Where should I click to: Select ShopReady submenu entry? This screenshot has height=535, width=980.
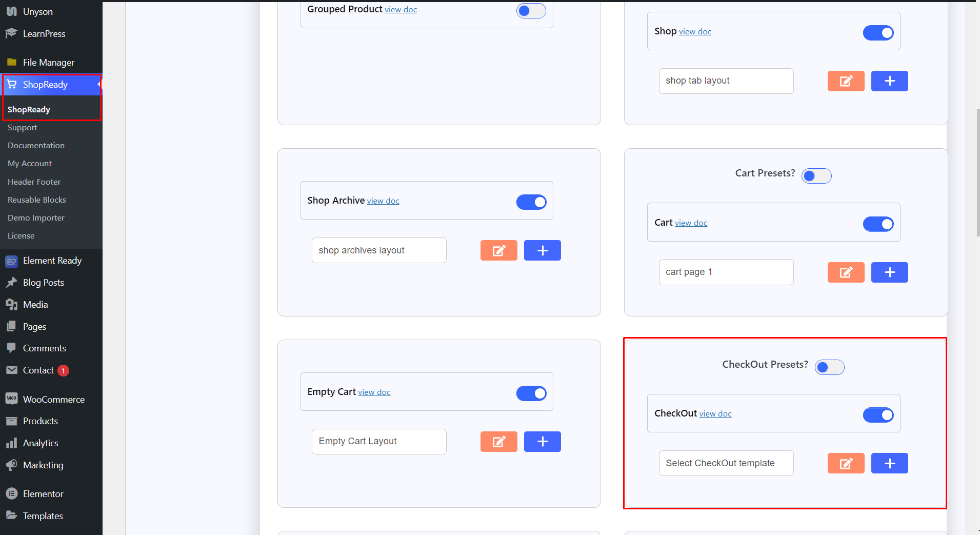29,110
